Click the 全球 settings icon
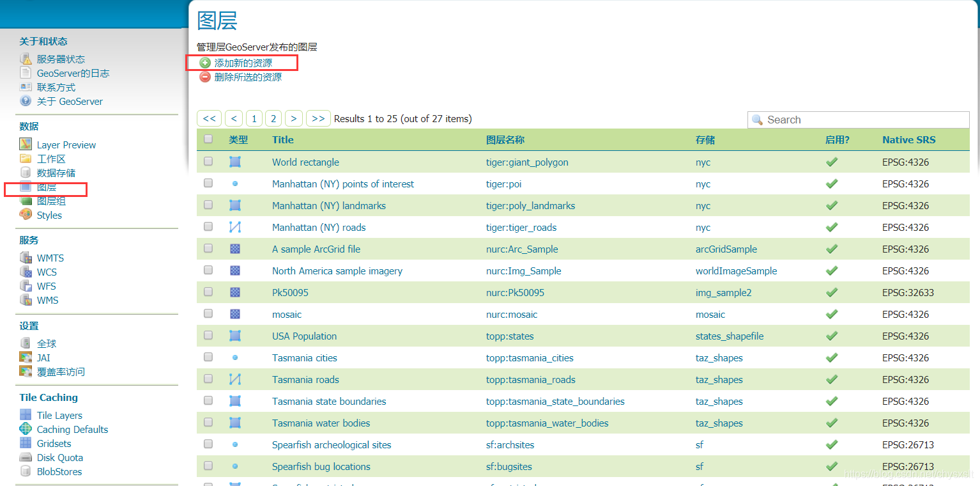The height and width of the screenshot is (486, 980). point(26,343)
